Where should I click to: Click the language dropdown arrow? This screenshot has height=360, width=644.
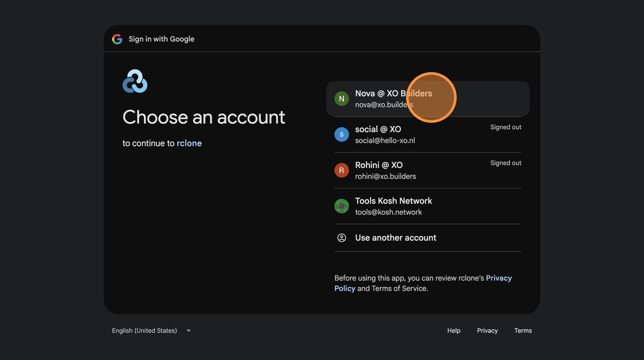(189, 331)
